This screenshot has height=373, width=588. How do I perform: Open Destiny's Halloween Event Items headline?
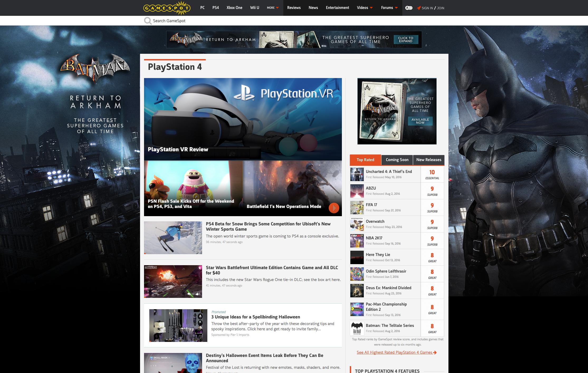tap(264, 358)
